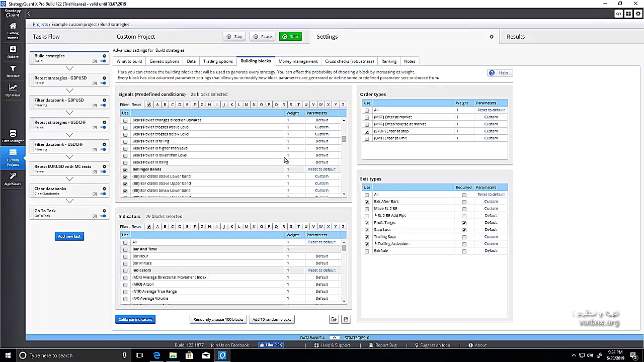Viewport: 644px width, 362px height.
Task: Click Randomly choose 100 blocks button
Action: pos(218,319)
